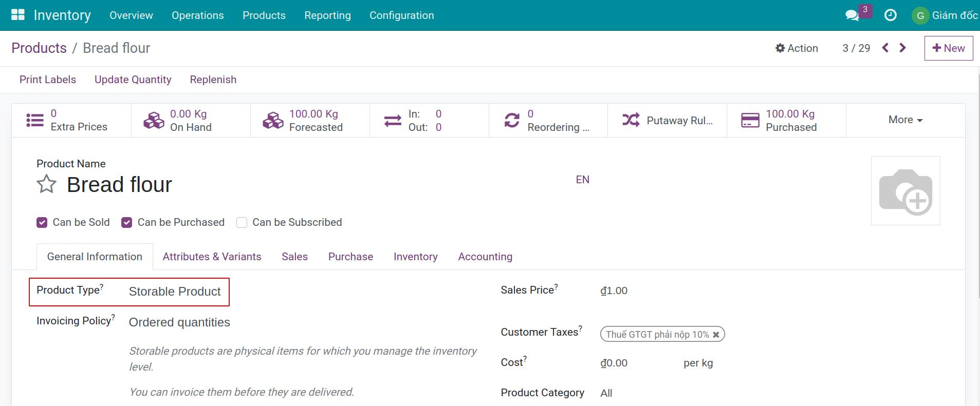Toggle Can be Sold checkbox
This screenshot has height=406, width=980.
(42, 222)
